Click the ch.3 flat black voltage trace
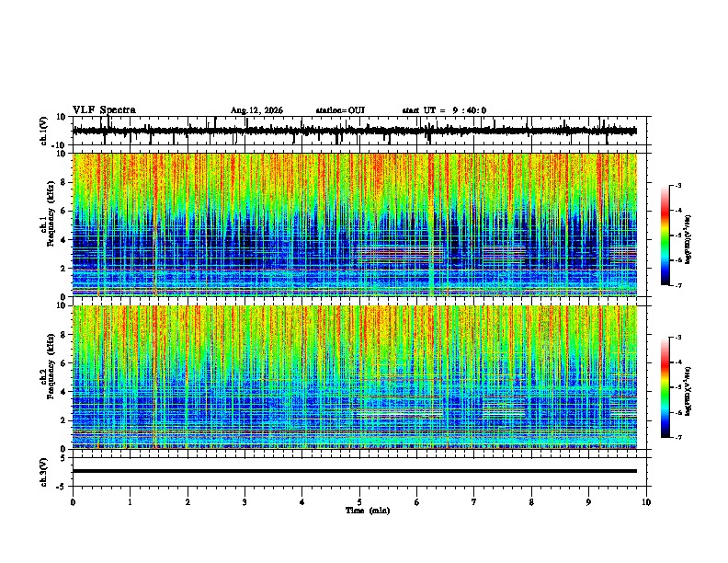Screen dimensions: 728x563 point(355,471)
